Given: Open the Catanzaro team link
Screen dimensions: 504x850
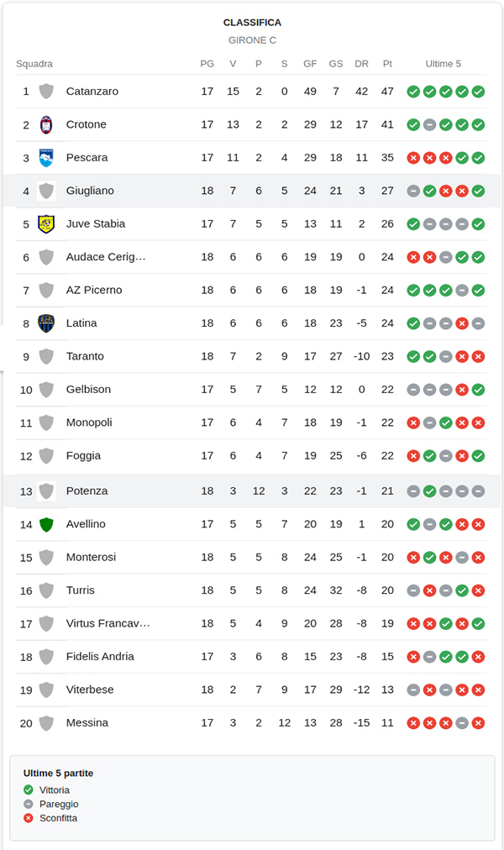Looking at the screenshot, I should (x=92, y=91).
